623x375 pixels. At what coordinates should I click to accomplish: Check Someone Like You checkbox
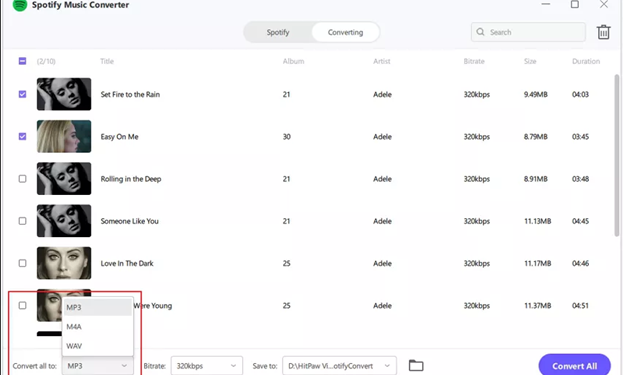pyautogui.click(x=22, y=221)
